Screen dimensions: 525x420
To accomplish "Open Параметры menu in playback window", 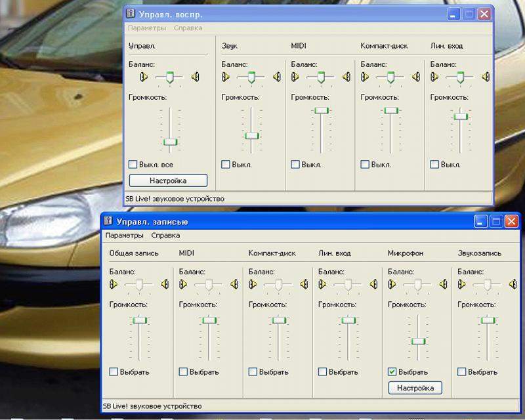I will (x=146, y=28).
